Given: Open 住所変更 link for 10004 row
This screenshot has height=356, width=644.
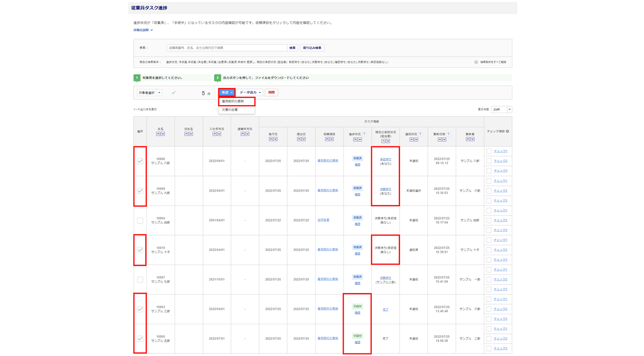Looking at the screenshot, I should click(x=324, y=220).
